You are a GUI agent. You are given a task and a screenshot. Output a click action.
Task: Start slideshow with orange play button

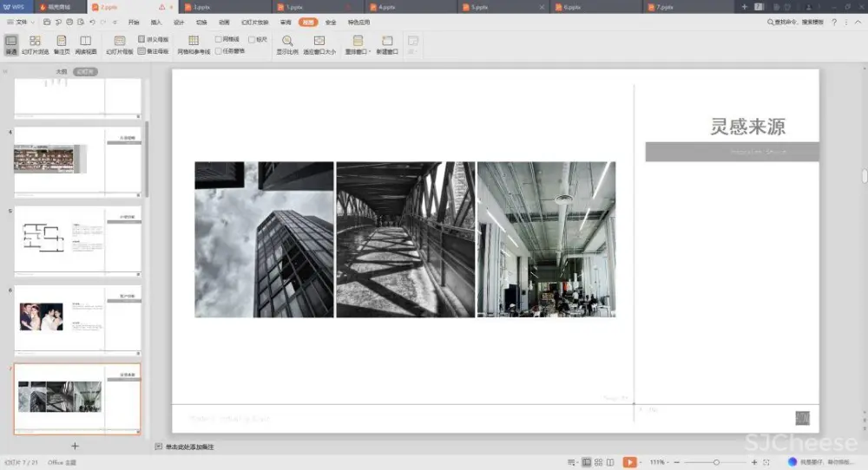[x=628, y=462]
